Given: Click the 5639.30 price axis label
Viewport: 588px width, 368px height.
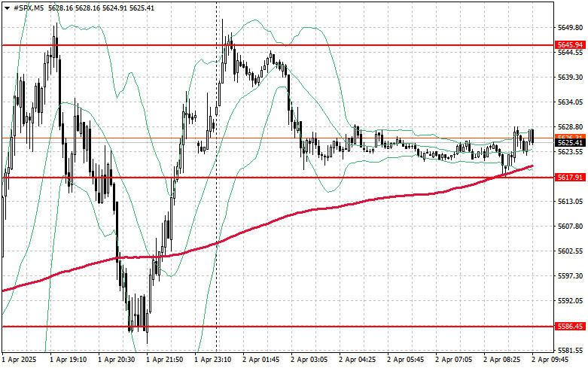Looking at the screenshot, I should [x=570, y=78].
